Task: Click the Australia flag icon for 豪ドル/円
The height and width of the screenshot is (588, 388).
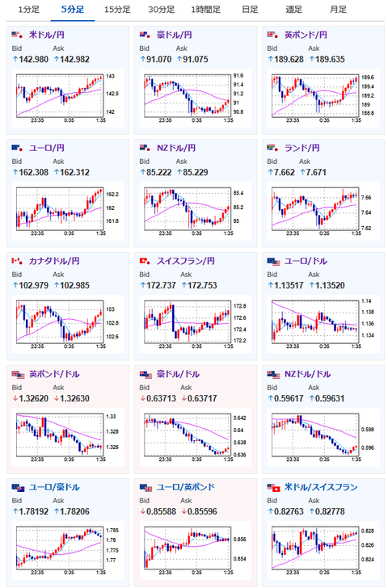Action: tap(145, 35)
